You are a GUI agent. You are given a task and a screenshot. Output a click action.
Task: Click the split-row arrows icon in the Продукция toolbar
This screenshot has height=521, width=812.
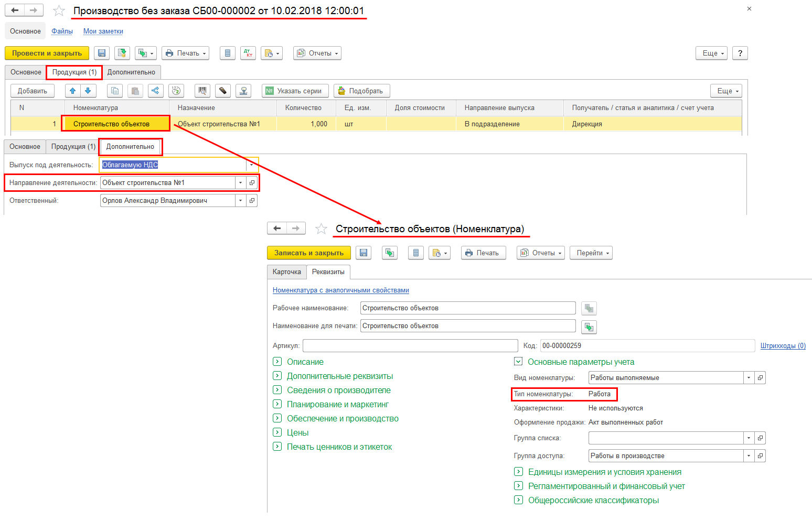point(156,91)
